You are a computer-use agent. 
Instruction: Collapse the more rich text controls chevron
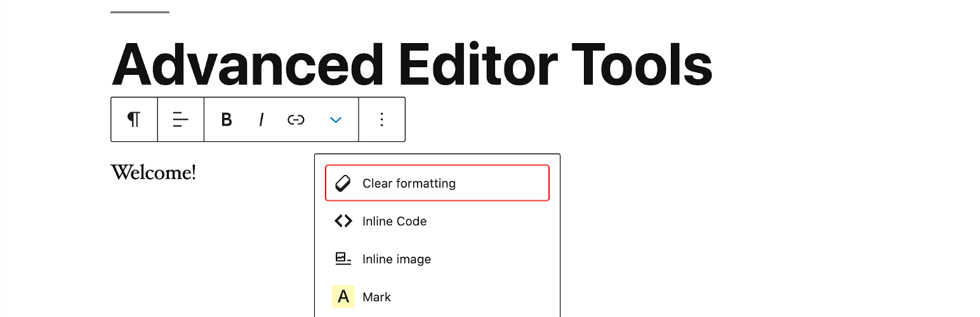[336, 120]
